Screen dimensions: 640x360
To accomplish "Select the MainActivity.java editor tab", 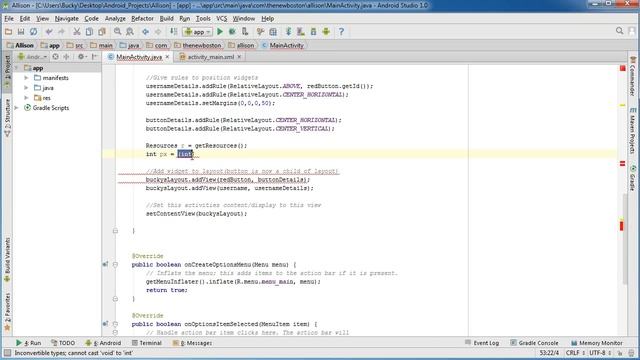I will click(139, 57).
